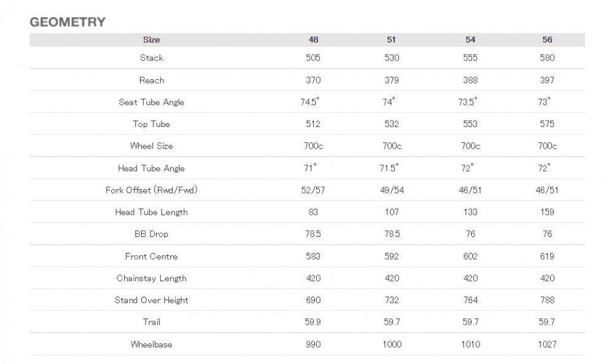Select the BB Drop row label
Image resolution: width=614 pixels, height=364 pixels.
click(x=152, y=234)
